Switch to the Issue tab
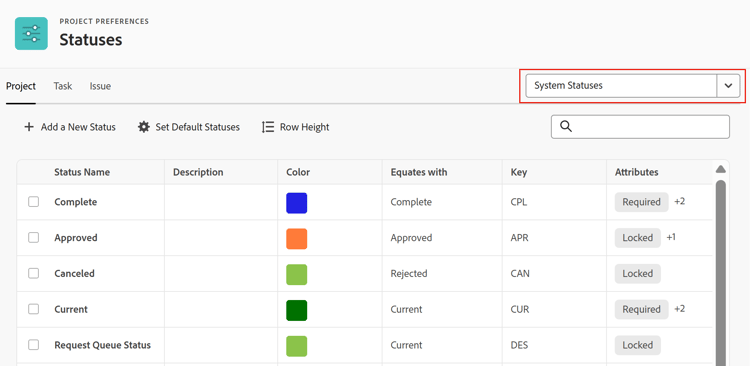 click(x=100, y=86)
